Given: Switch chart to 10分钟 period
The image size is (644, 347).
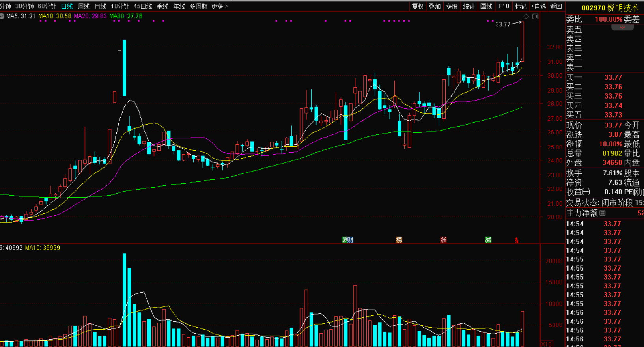Looking at the screenshot, I should [120, 6].
